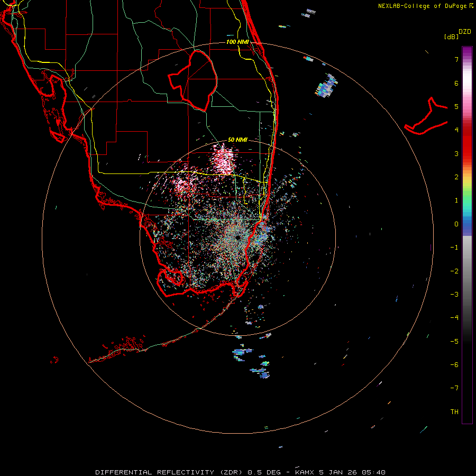Click the 2 value on the color scale
476x476 pixels.
pyautogui.click(x=456, y=177)
